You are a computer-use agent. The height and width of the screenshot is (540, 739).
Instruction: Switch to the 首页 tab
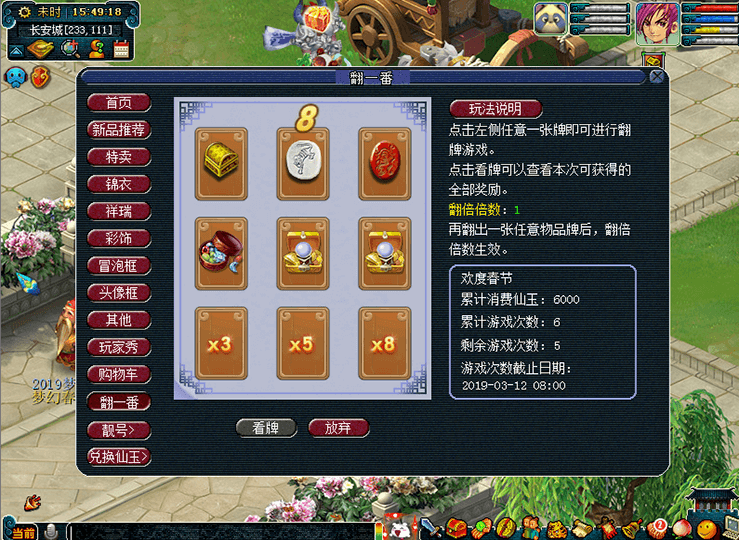[119, 103]
